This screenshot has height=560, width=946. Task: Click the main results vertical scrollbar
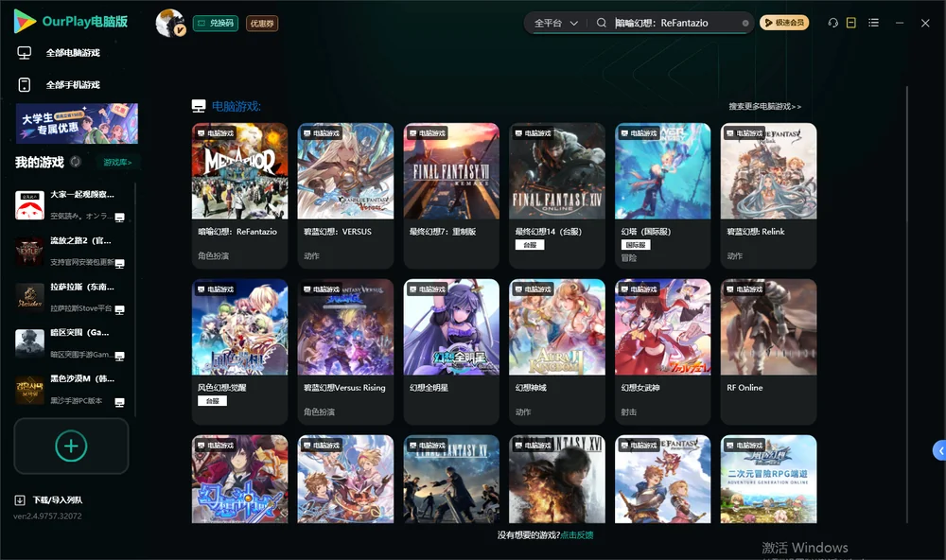click(906, 305)
